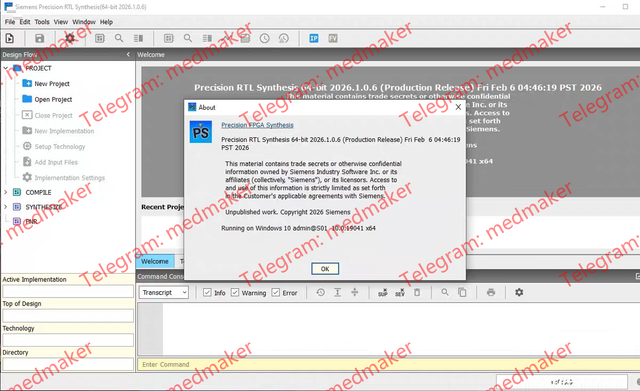Image resolution: width=640 pixels, height=391 pixels.
Task: Expand the COMPILE tree node
Action: pos(6,192)
